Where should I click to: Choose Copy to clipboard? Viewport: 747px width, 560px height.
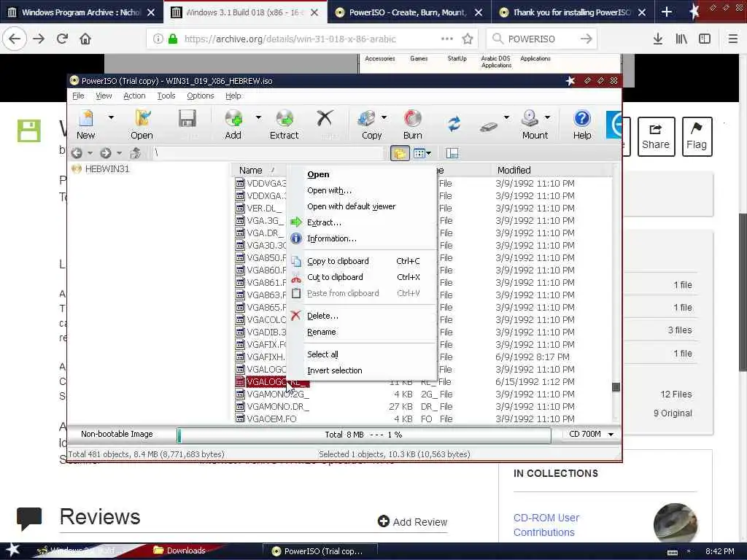pos(363,261)
